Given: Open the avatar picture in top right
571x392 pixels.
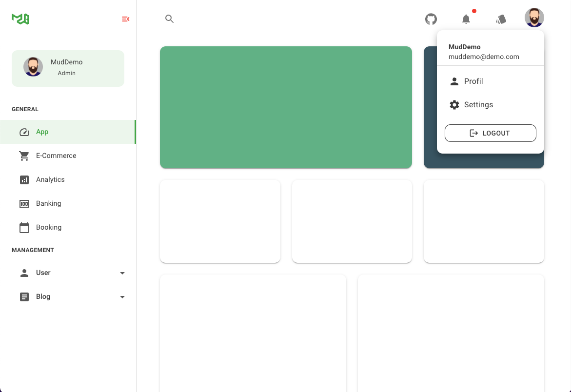Looking at the screenshot, I should point(534,17).
